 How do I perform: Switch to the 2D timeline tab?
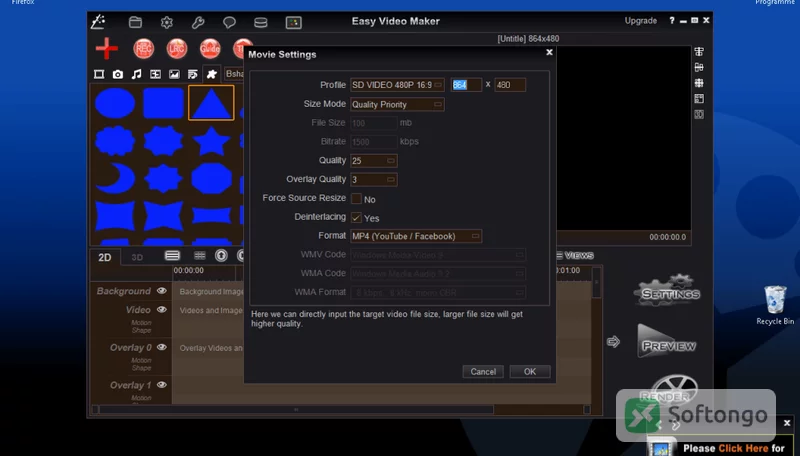tap(105, 257)
